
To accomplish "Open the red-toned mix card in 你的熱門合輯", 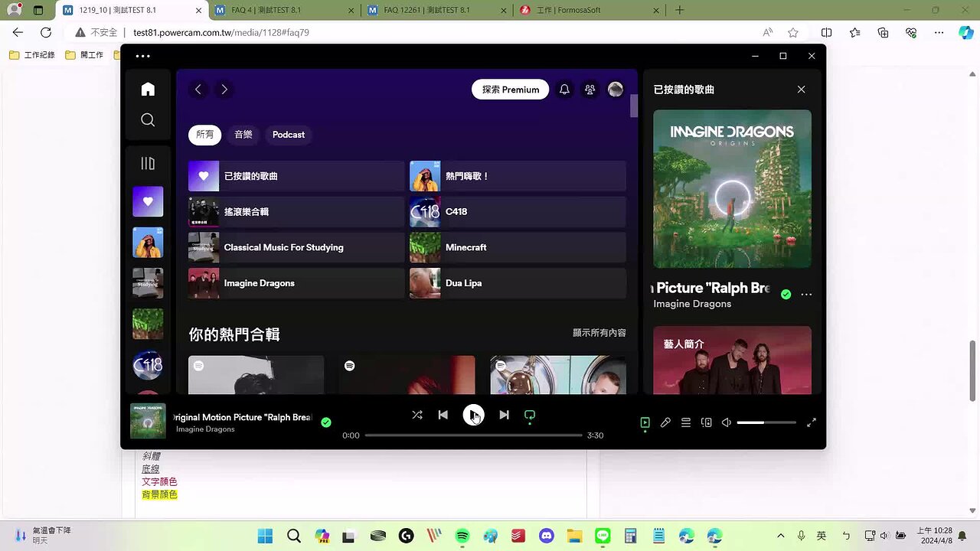I will tap(407, 375).
